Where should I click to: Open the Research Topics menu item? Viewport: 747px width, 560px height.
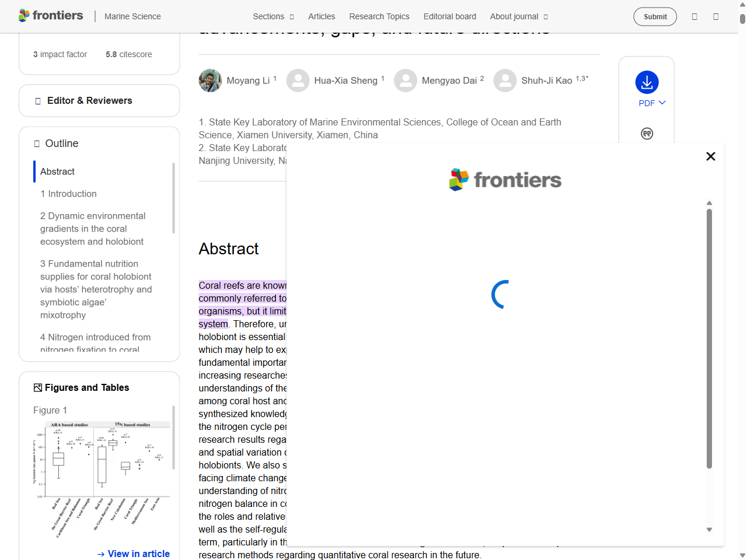coord(379,16)
